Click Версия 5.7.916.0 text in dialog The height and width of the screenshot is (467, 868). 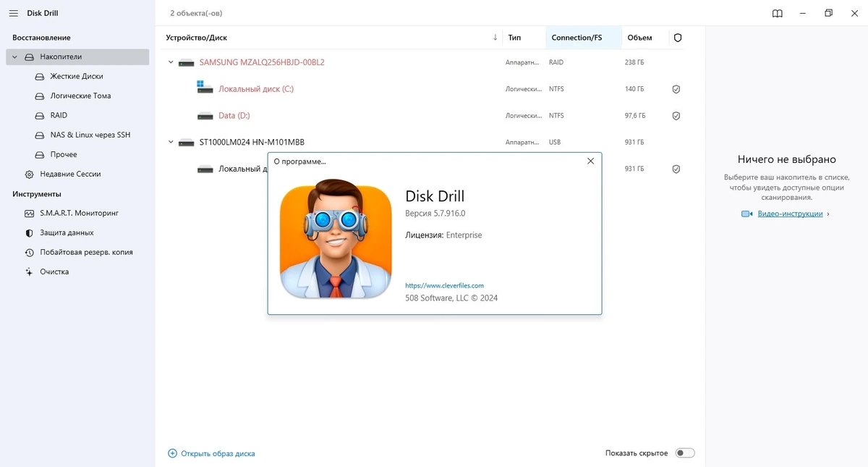(x=435, y=214)
